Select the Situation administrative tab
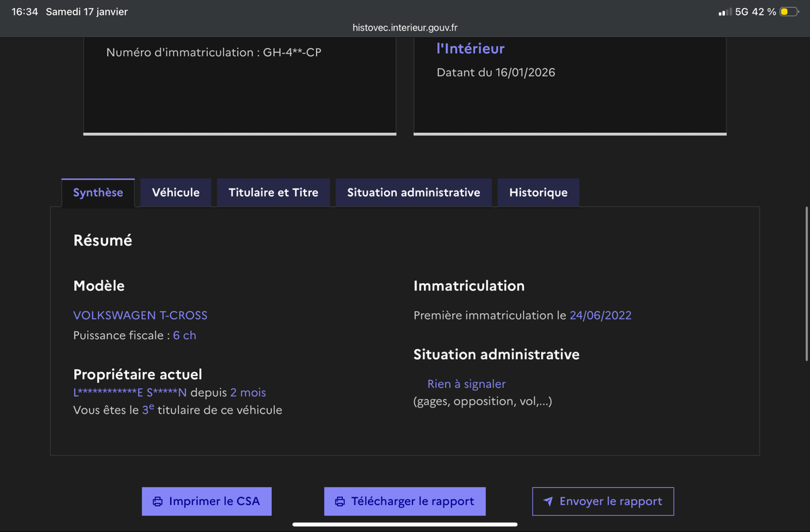 click(414, 192)
